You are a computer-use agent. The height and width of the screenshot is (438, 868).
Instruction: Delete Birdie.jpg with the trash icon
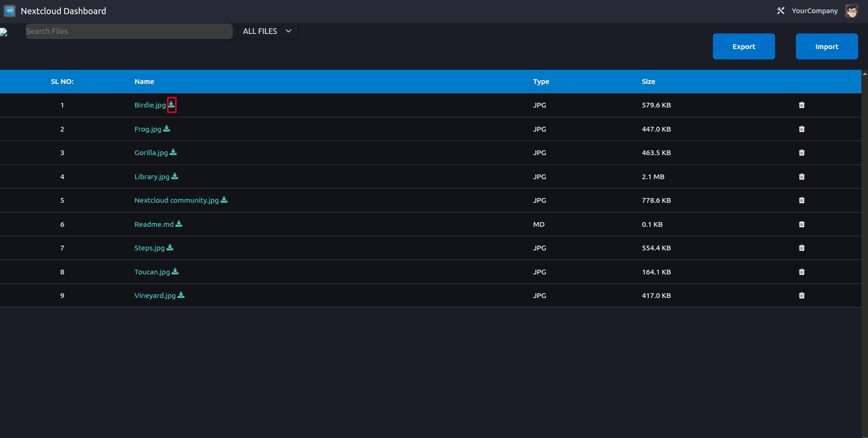coord(802,105)
